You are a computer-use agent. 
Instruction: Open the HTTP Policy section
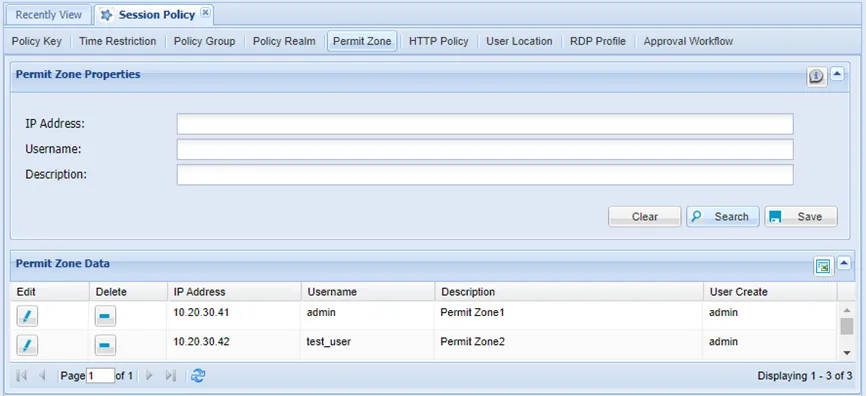[439, 41]
